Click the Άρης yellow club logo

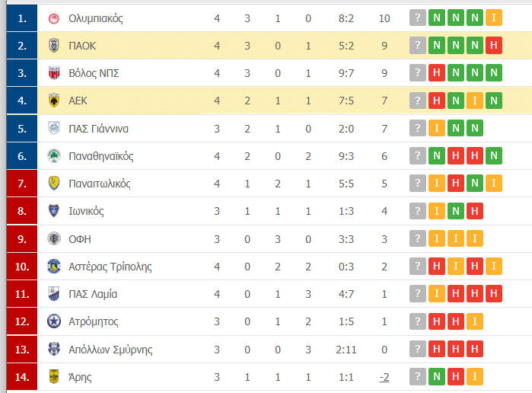coord(53,376)
